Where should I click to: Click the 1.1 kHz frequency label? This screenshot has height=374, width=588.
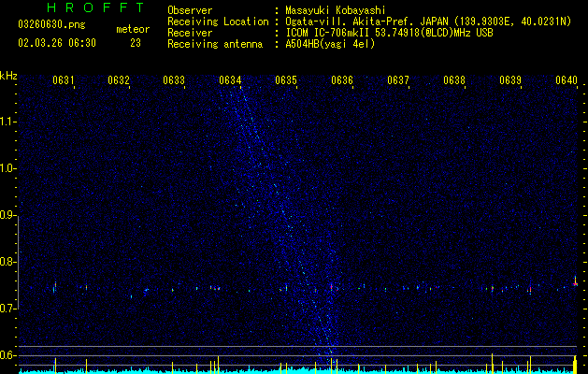pyautogui.click(x=8, y=122)
